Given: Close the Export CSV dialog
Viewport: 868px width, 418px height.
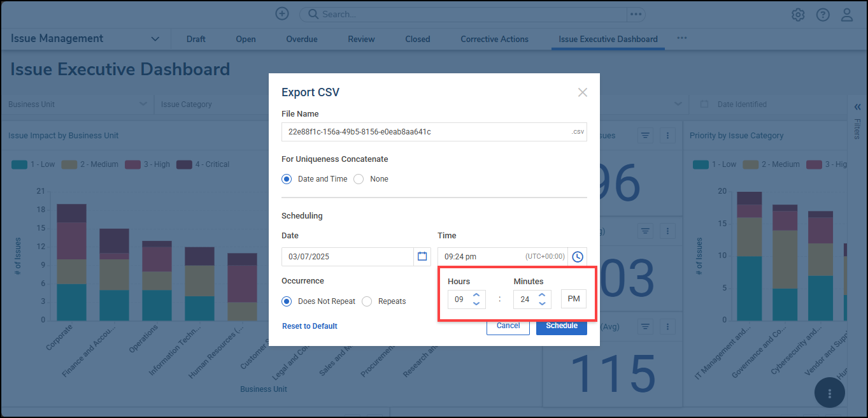Looking at the screenshot, I should click(x=582, y=92).
